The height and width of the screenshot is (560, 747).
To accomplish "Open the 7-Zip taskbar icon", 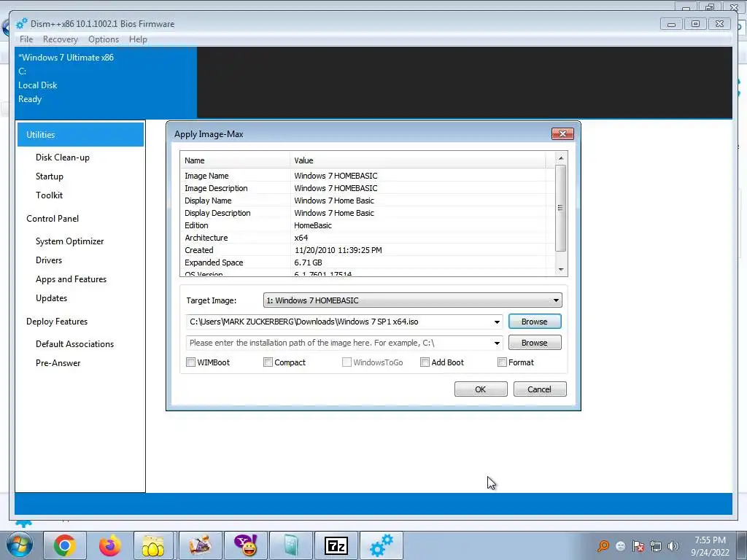I will coord(336,545).
